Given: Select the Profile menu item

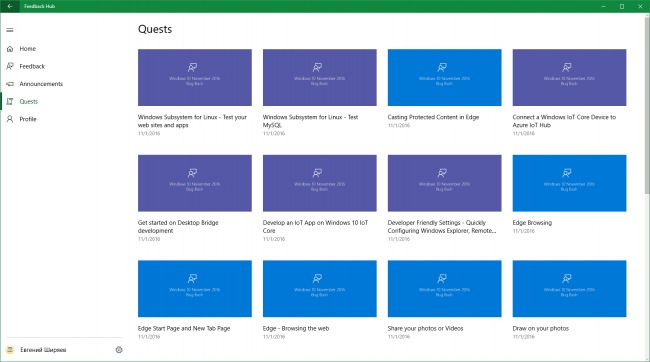Looking at the screenshot, I should [x=28, y=119].
